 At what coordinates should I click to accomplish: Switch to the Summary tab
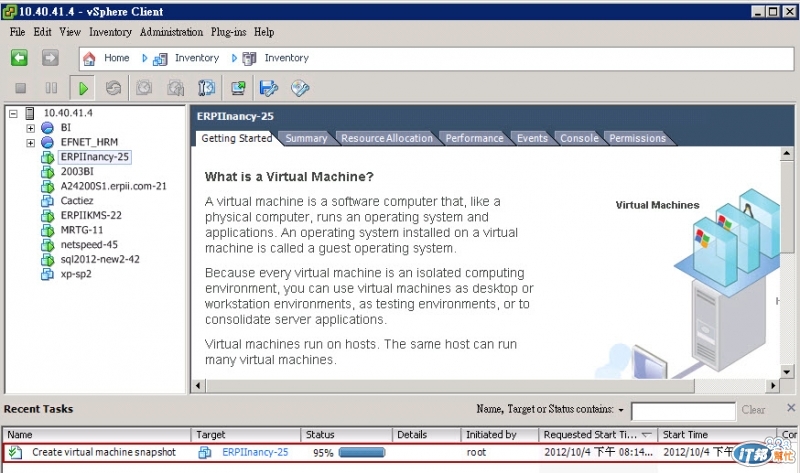(x=306, y=138)
